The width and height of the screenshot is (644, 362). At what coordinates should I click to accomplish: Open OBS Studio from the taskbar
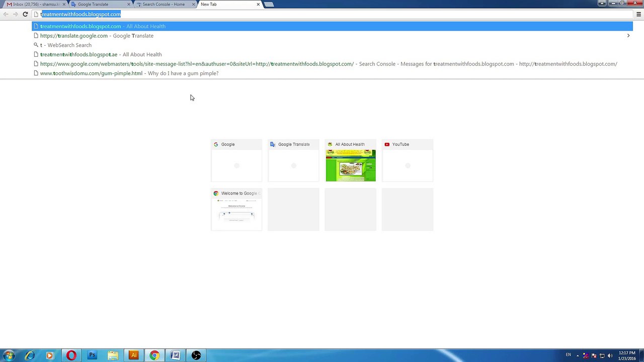pyautogui.click(x=196, y=355)
